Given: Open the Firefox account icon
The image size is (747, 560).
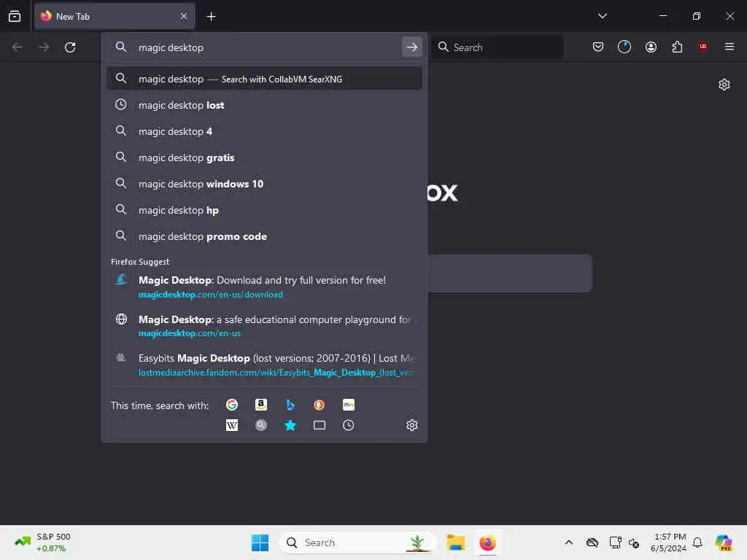Looking at the screenshot, I should [651, 47].
